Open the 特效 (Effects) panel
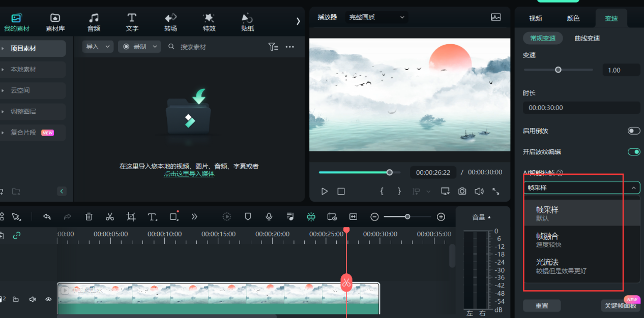Image resolution: width=644 pixels, height=318 pixels. pyautogui.click(x=209, y=21)
